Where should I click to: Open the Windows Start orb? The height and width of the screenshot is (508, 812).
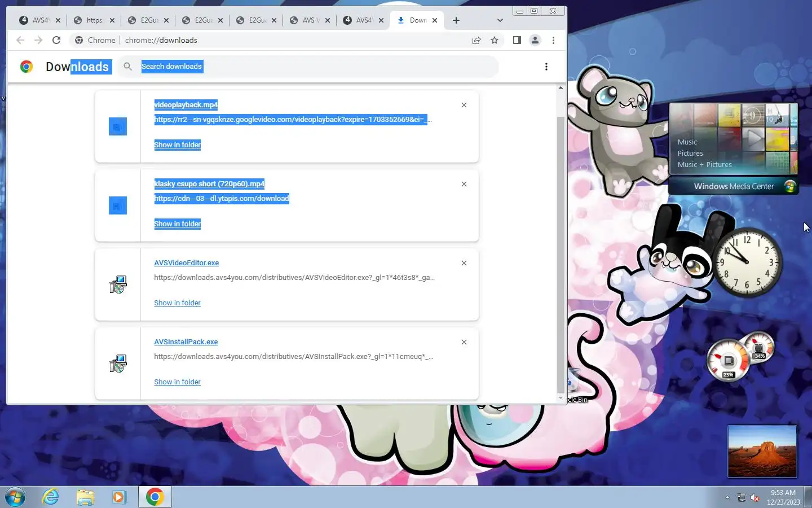[x=15, y=497]
